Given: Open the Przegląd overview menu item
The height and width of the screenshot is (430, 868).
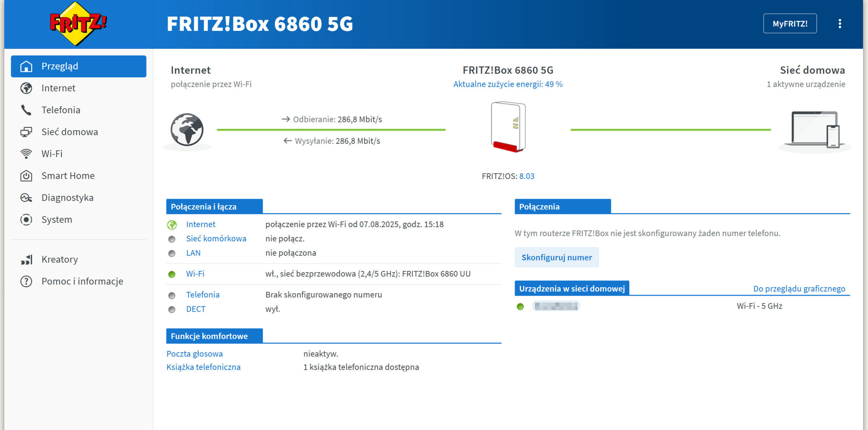Looking at the screenshot, I should point(79,66).
